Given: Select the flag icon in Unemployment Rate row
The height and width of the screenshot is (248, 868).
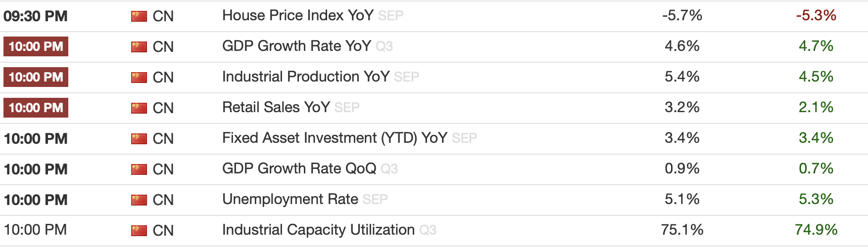Looking at the screenshot, I should coord(139,200).
